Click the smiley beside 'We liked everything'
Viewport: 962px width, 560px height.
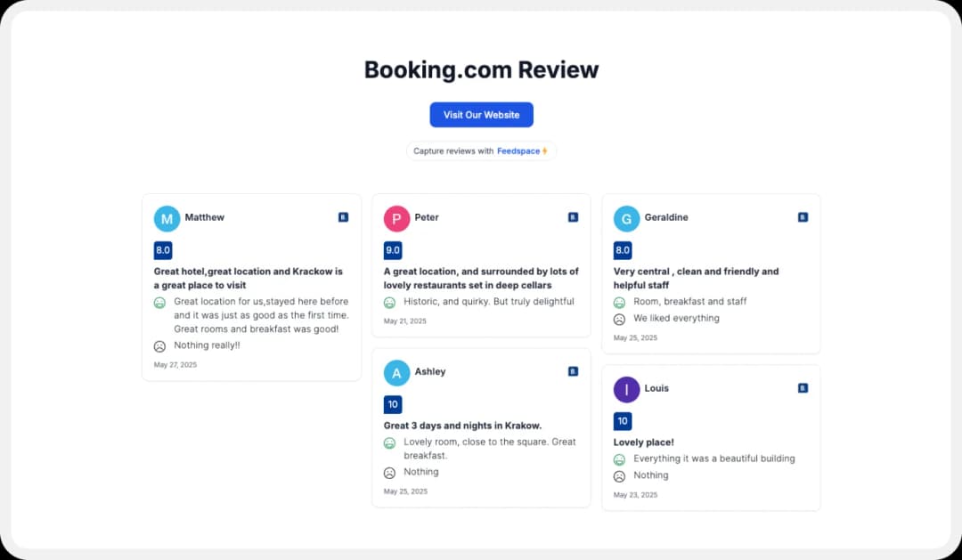tap(619, 318)
